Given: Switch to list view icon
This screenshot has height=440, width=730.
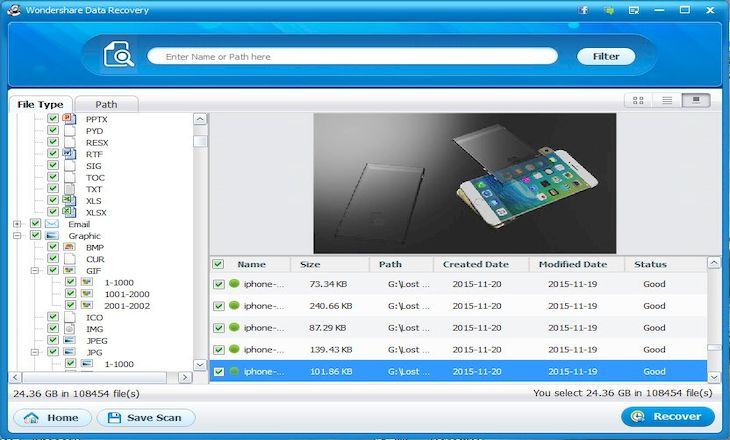Looking at the screenshot, I should click(667, 100).
